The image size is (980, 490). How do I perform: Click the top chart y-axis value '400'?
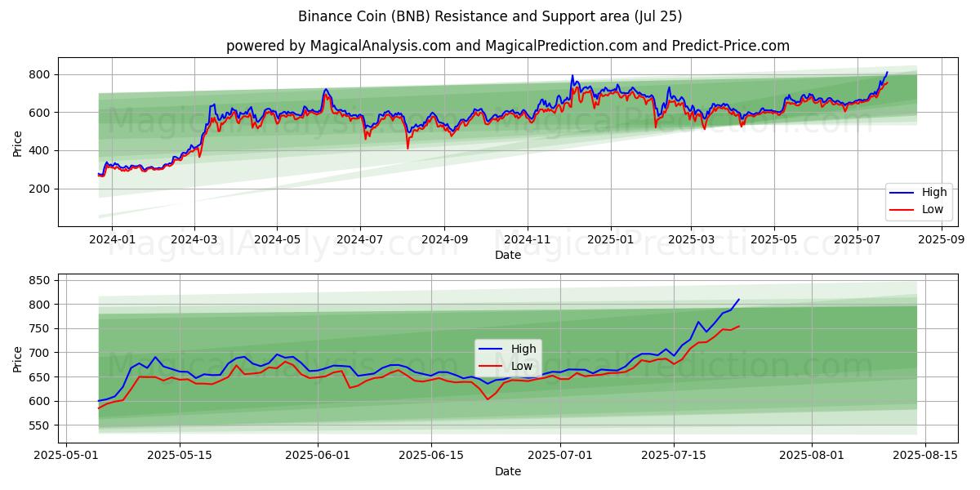click(x=41, y=151)
